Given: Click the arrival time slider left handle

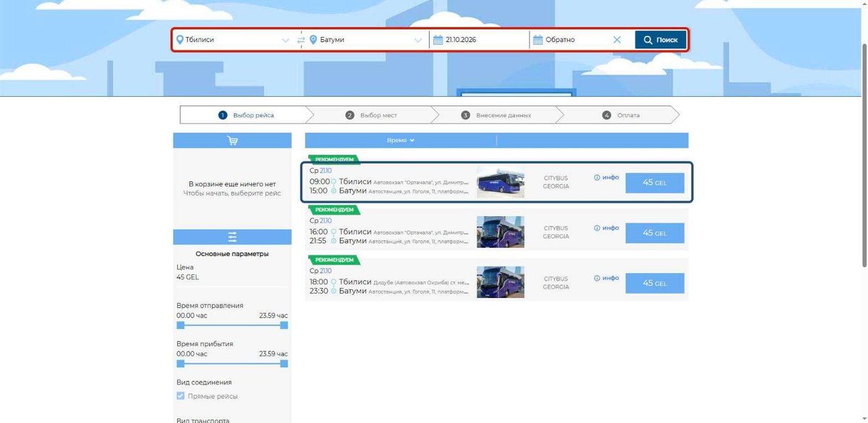Looking at the screenshot, I should tap(180, 364).
